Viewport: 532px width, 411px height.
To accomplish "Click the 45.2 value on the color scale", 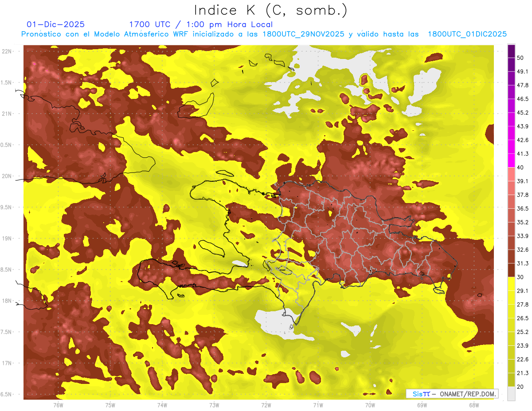I will click(x=522, y=113).
